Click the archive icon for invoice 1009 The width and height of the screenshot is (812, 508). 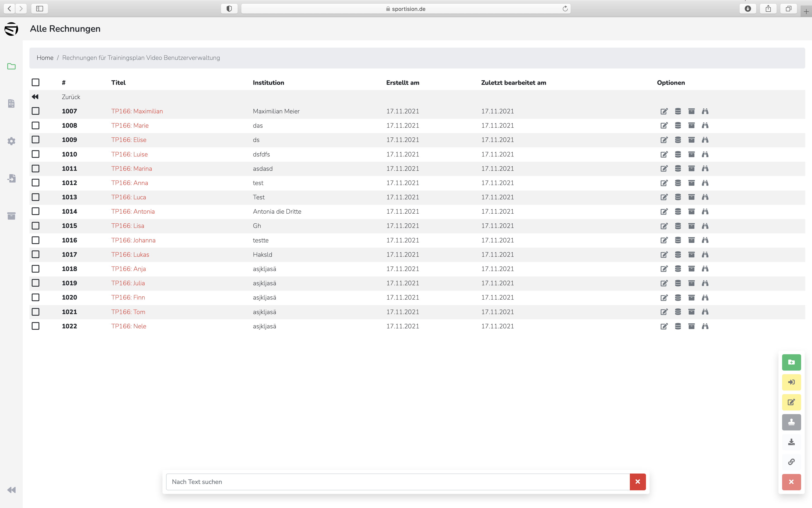tap(691, 140)
